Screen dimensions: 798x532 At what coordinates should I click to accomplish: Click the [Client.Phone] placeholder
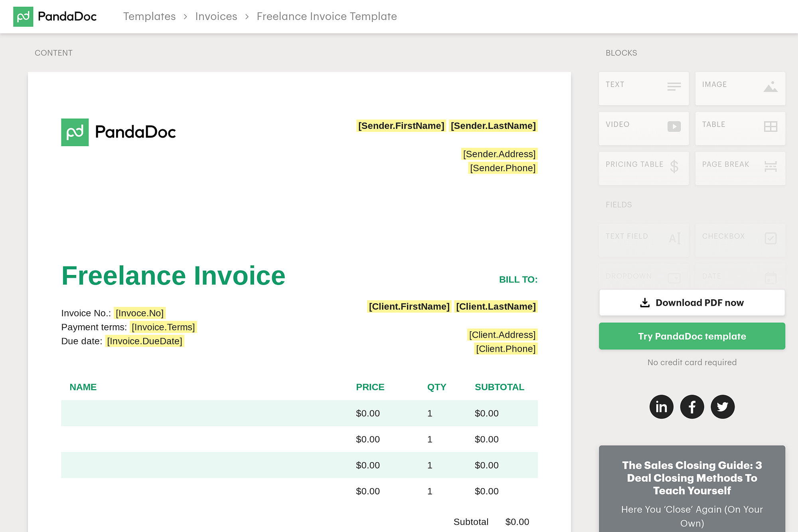[506, 349]
